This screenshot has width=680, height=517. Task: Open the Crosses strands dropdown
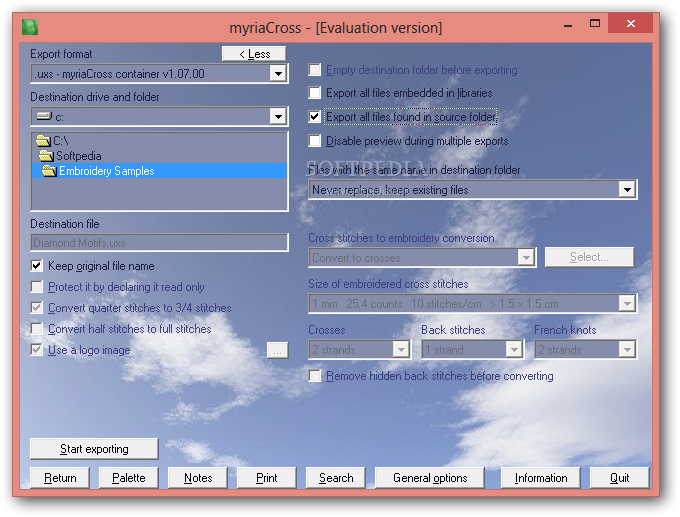(401, 349)
